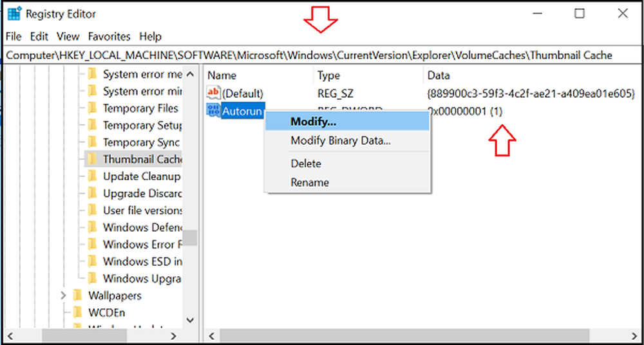Choose Rename from the context menu
Viewport: 644px width, 345px height.
click(347, 182)
